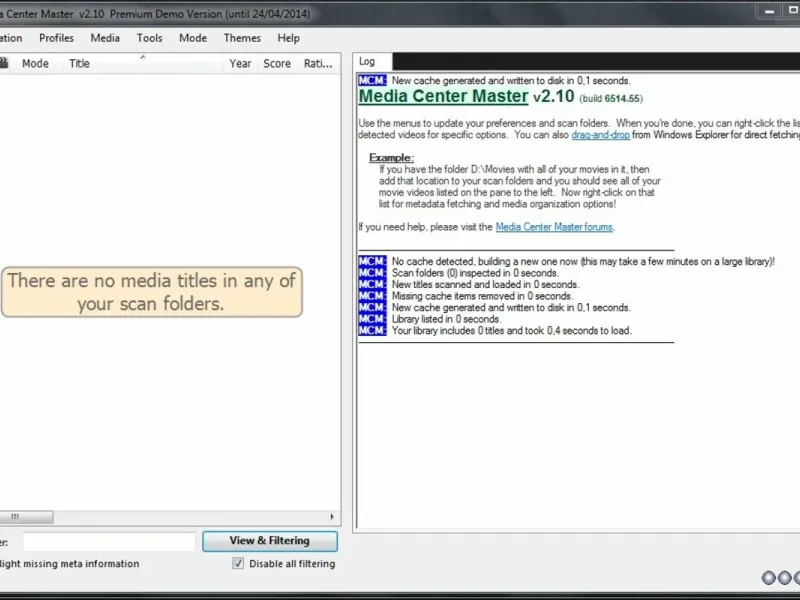Image resolution: width=800 pixels, height=600 pixels.
Task: Open the Mode menu
Action: 193,38
